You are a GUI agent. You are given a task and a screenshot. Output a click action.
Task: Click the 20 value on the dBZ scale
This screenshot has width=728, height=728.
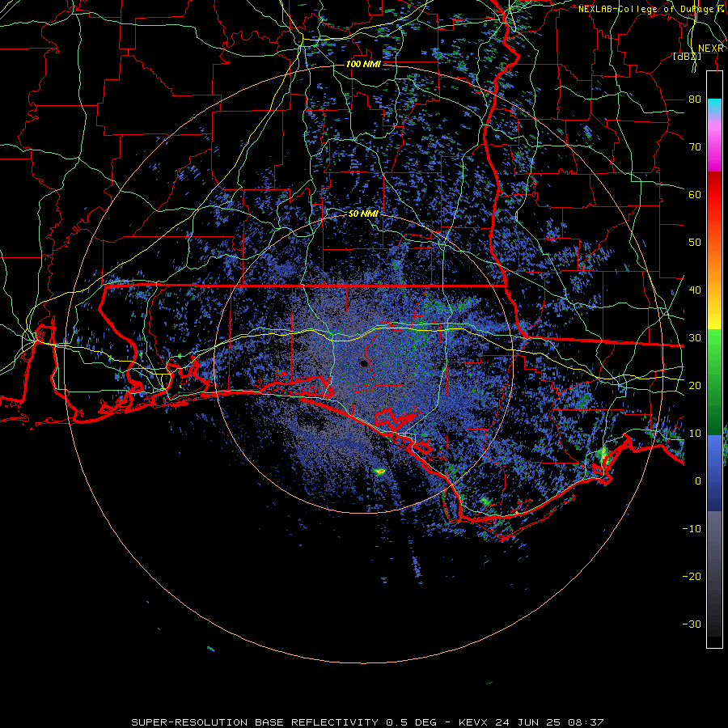pos(695,386)
